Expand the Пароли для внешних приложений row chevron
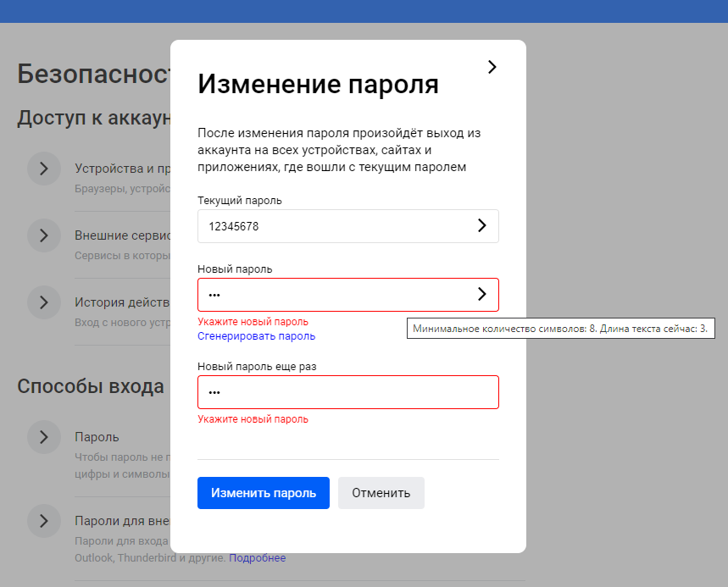This screenshot has height=587, width=728. coord(44,521)
